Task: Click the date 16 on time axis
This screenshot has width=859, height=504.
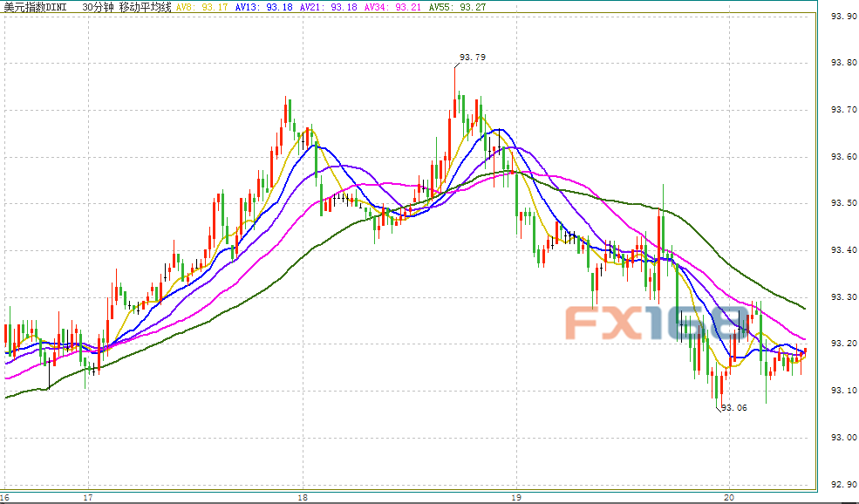Action: tap(5, 497)
